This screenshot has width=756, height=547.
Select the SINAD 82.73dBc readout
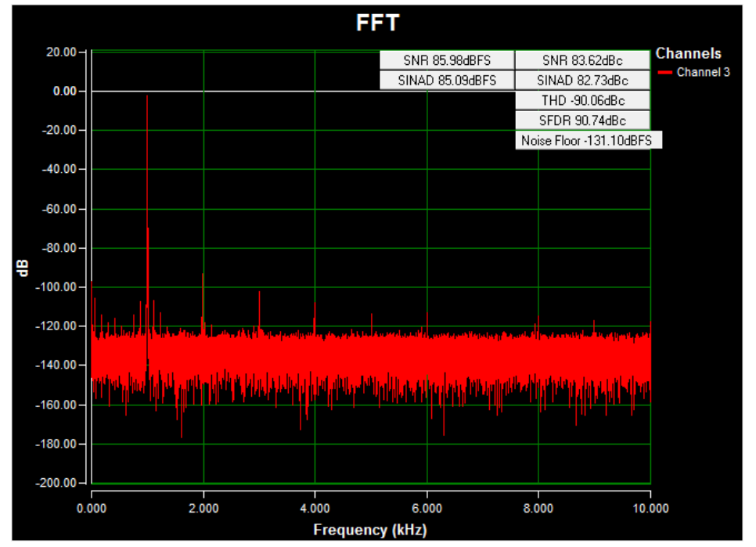582,80
